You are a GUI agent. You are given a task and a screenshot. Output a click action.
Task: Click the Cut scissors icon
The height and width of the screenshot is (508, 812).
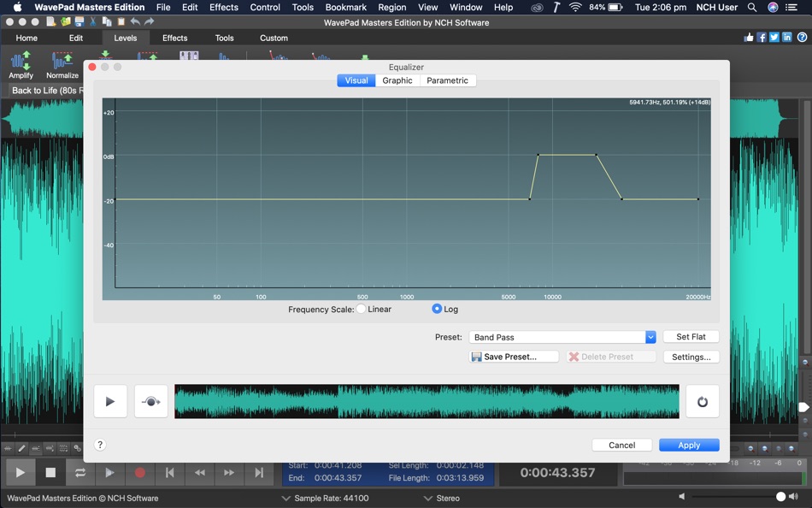pos(93,21)
